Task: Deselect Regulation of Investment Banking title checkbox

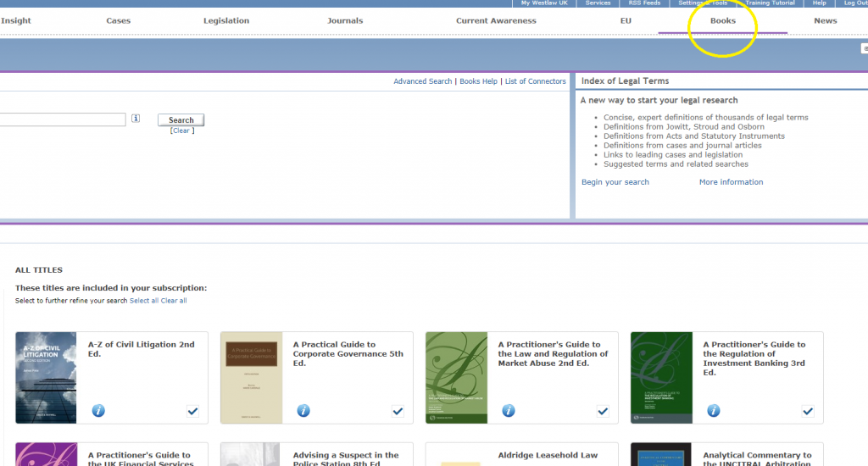Action: 808,411
